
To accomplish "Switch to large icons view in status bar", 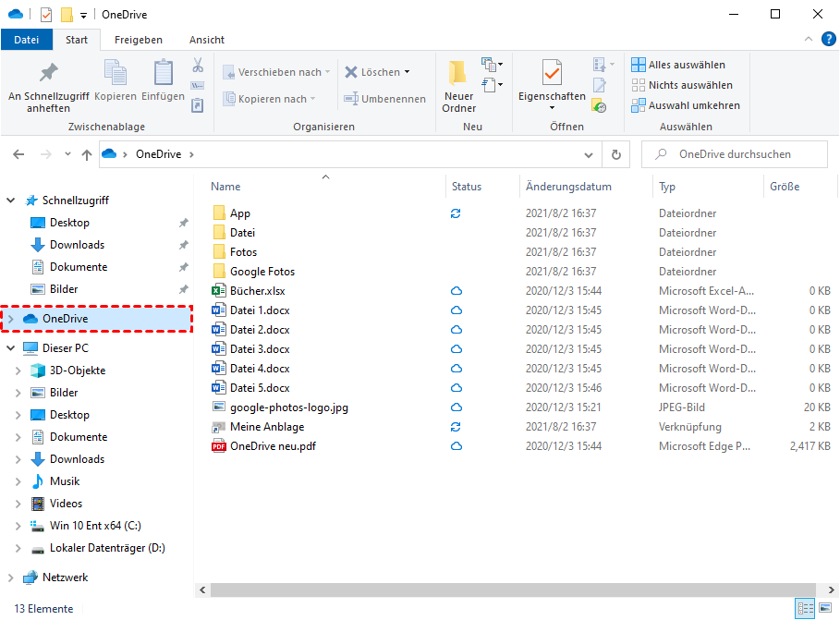I will 823,609.
